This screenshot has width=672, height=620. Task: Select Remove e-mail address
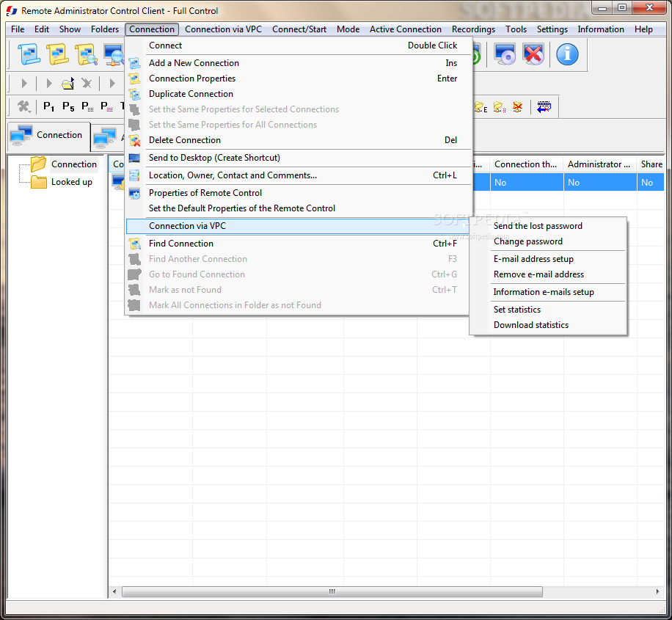pyautogui.click(x=548, y=274)
